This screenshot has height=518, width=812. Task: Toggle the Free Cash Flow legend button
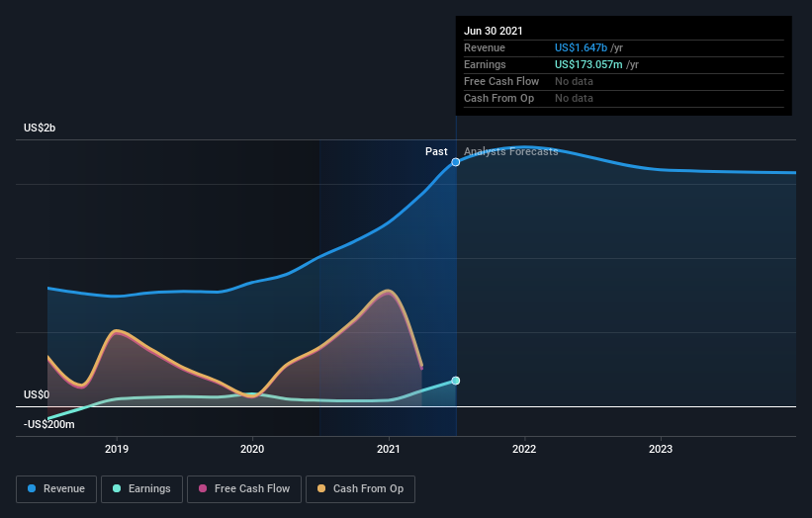point(244,489)
